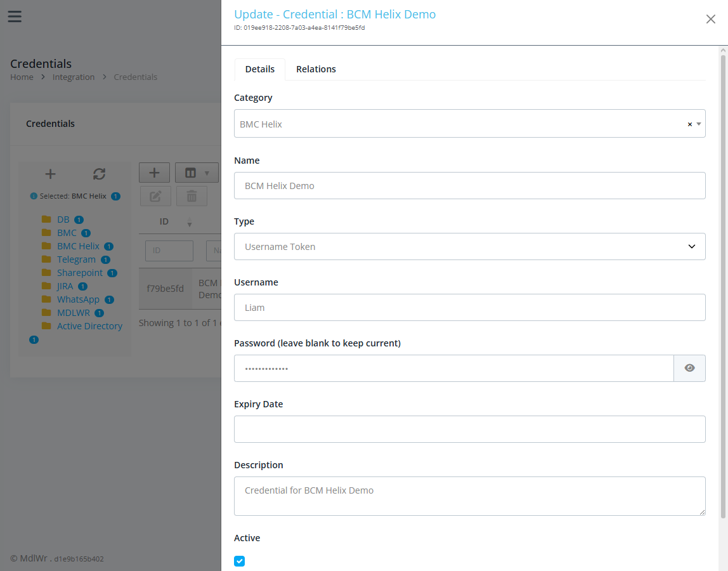
Task: Open the column visibility dropdown
Action: coord(197,173)
